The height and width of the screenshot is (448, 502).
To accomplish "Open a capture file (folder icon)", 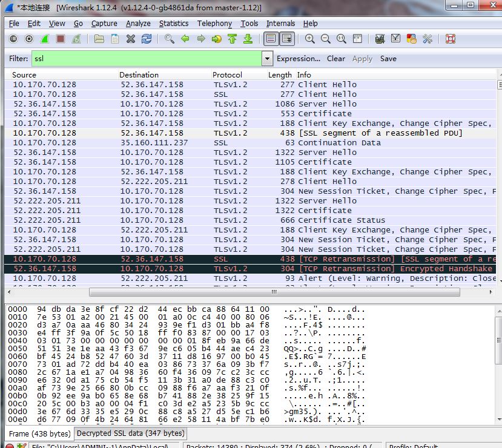I will 99,39.
